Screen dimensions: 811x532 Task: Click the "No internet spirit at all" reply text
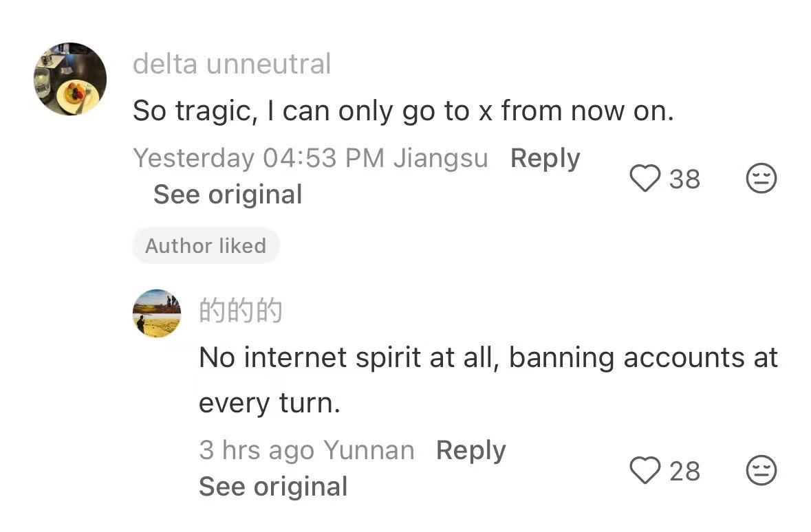click(x=488, y=357)
